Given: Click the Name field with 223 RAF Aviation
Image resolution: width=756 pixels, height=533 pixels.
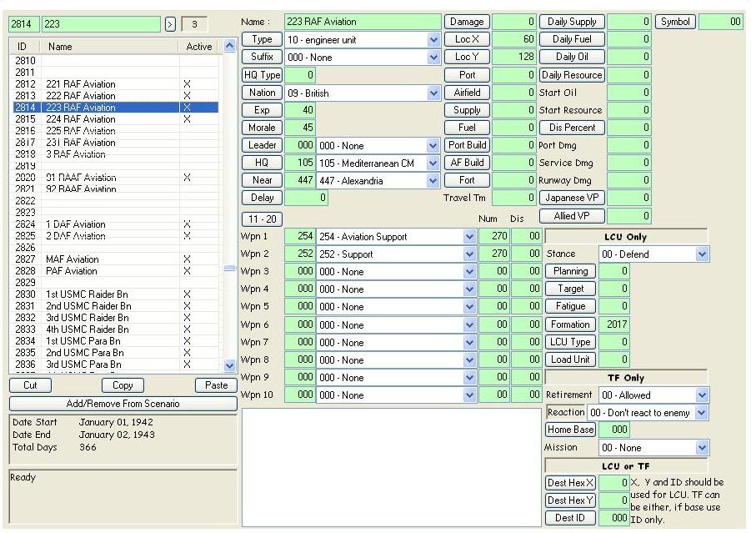Looking at the screenshot, I should (363, 22).
